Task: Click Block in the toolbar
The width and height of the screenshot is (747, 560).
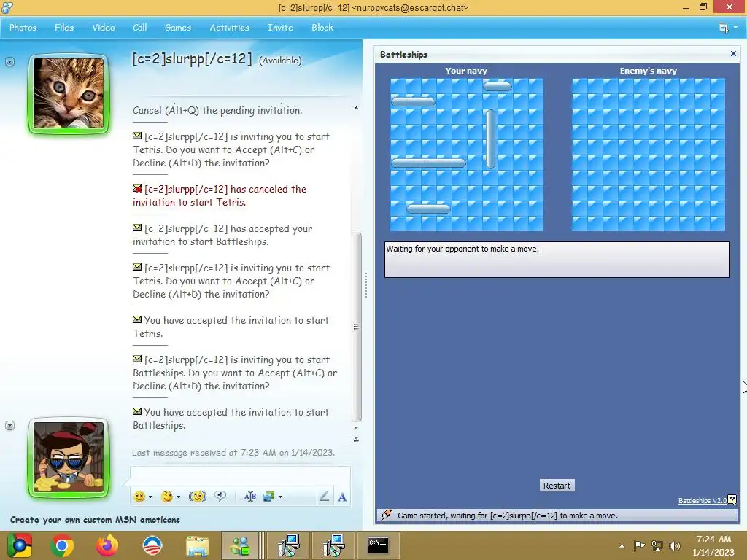Action: 322,28
